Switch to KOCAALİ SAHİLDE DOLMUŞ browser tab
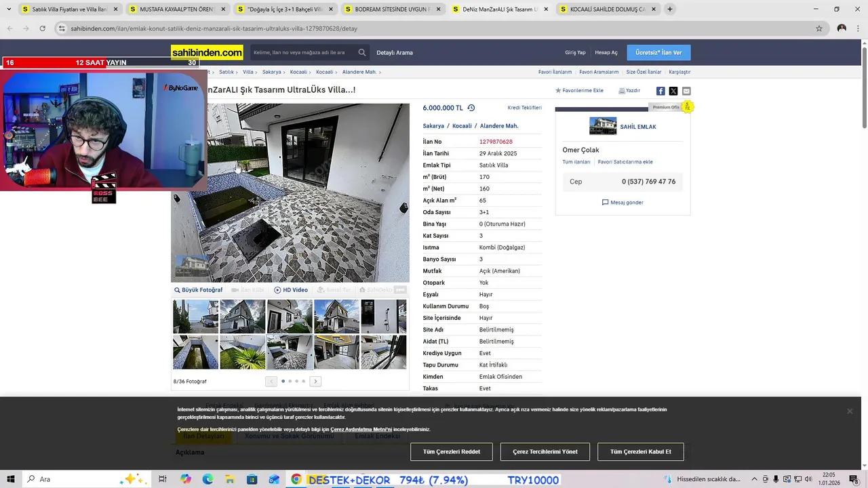Image resolution: width=868 pixels, height=488 pixels. [608, 9]
